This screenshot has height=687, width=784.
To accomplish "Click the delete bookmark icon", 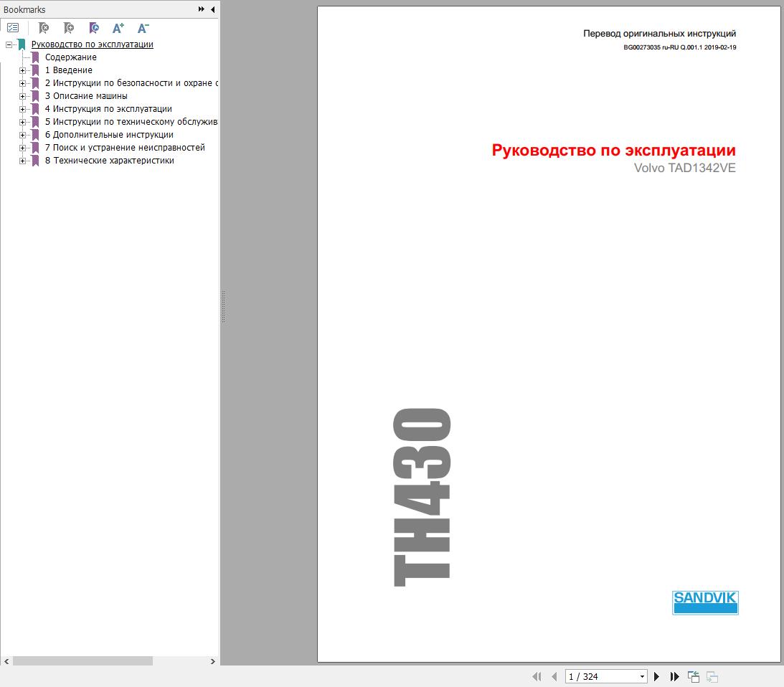I will pyautogui.click(x=44, y=28).
